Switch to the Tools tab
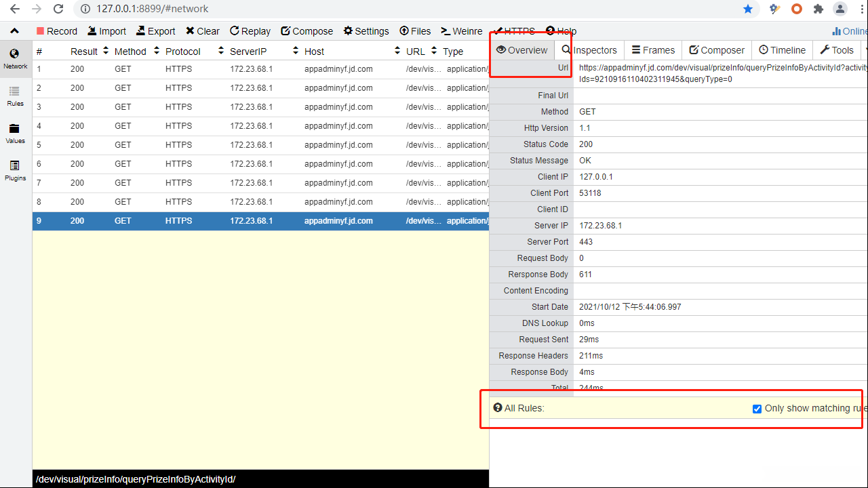 [837, 50]
